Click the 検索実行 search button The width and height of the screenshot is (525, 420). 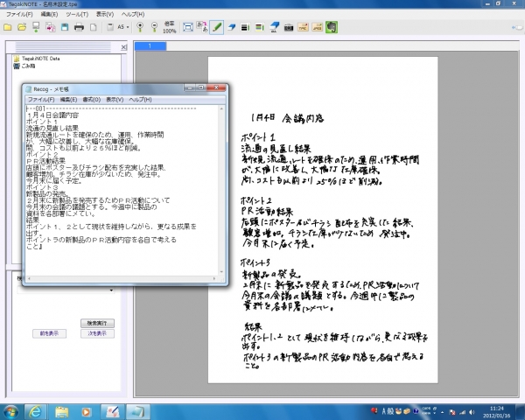[x=98, y=323]
